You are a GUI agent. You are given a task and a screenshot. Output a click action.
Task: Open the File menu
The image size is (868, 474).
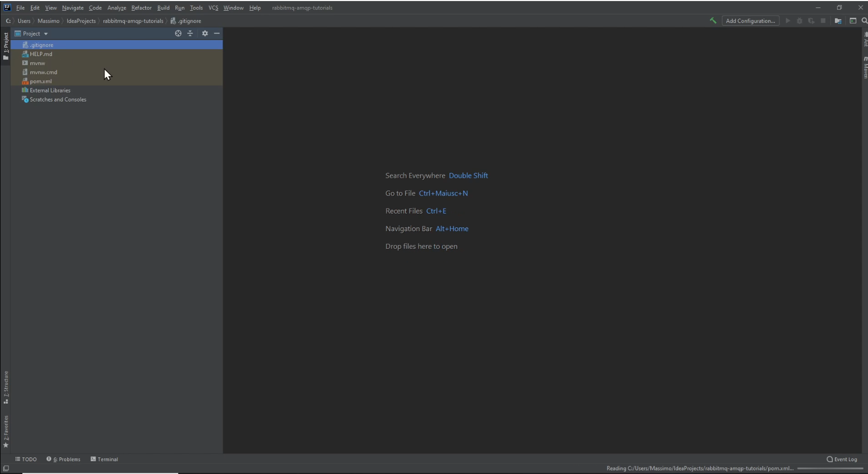pyautogui.click(x=20, y=7)
